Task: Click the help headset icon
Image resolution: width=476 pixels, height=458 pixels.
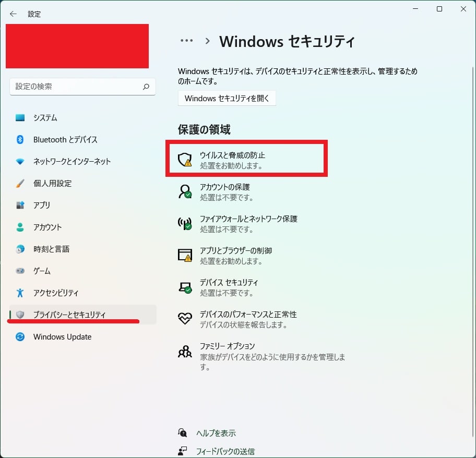Action: click(183, 432)
